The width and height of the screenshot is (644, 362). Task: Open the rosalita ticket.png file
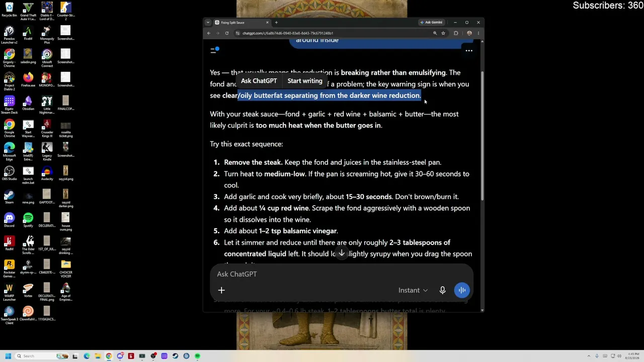[x=65, y=128]
